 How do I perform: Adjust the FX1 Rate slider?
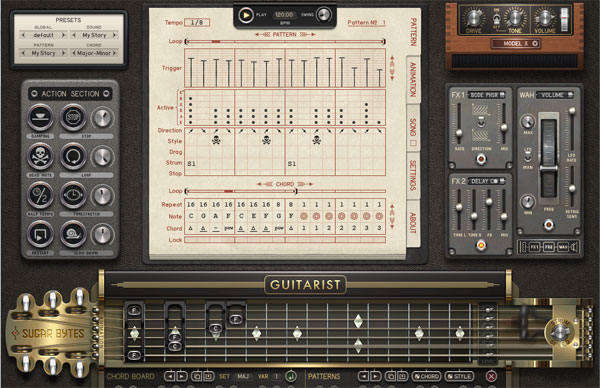pyautogui.click(x=459, y=132)
